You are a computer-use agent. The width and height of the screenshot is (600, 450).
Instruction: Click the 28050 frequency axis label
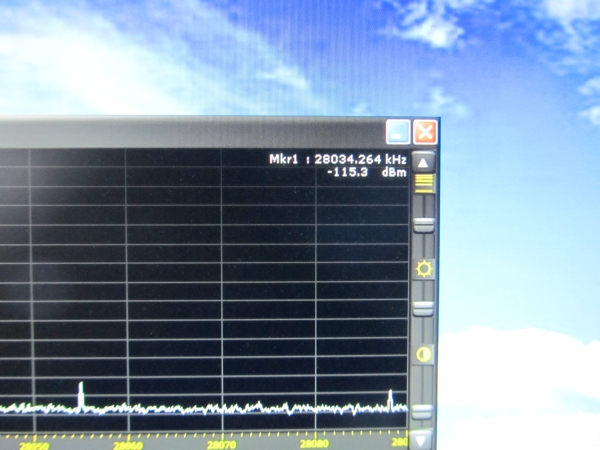point(35,444)
